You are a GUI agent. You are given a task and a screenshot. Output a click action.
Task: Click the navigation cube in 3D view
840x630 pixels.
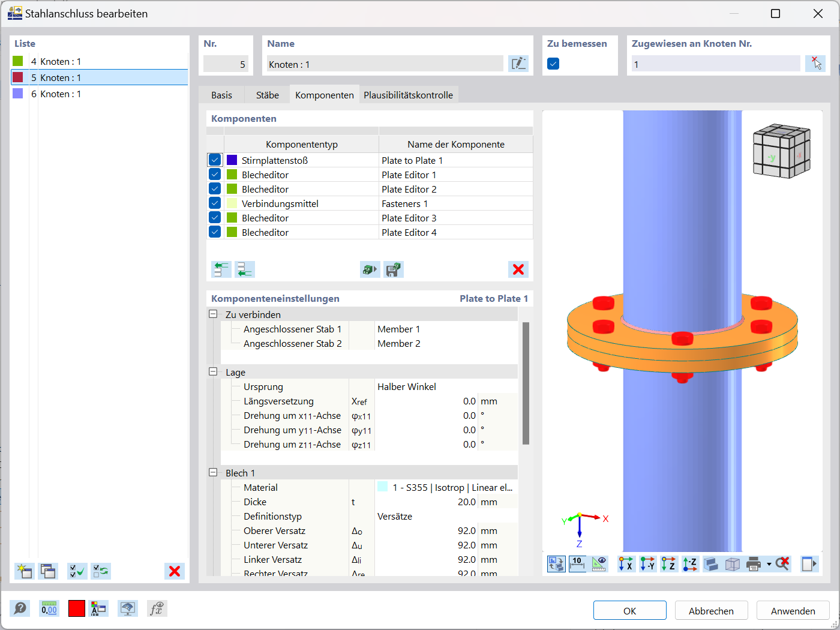[782, 151]
